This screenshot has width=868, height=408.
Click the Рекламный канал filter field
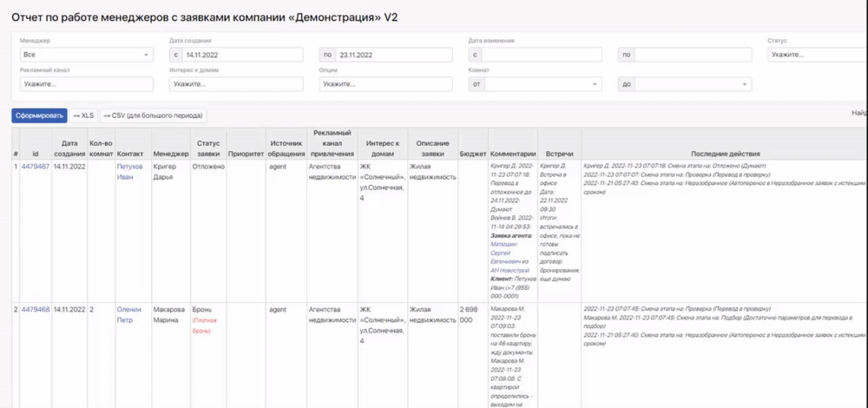point(86,84)
